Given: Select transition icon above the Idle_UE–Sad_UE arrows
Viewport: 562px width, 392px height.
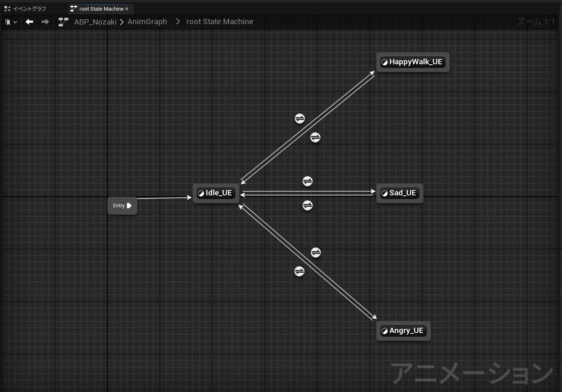Looking at the screenshot, I should (x=307, y=181).
